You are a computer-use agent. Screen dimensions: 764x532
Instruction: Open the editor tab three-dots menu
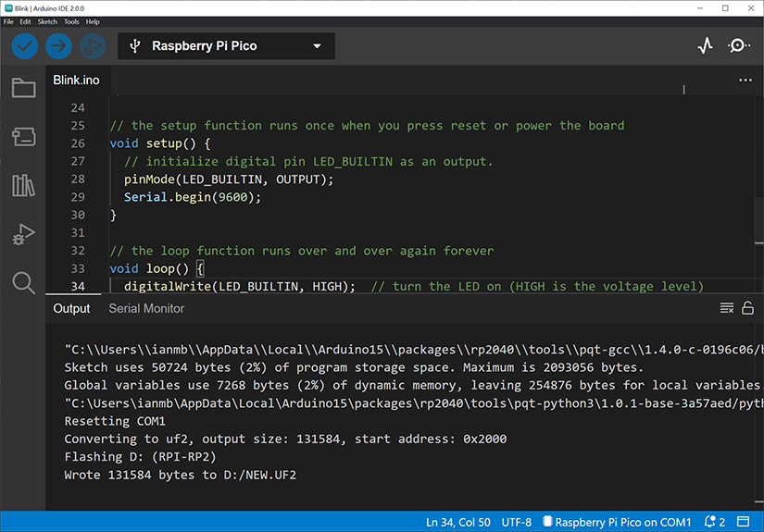tap(745, 80)
